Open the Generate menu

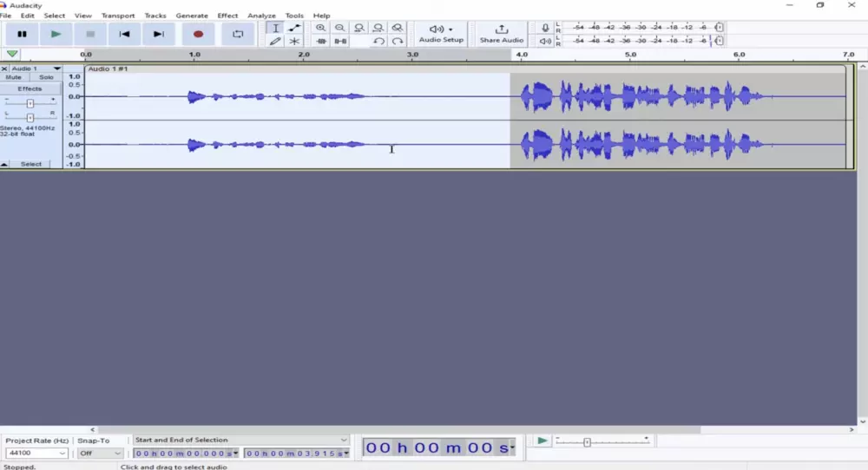(192, 16)
